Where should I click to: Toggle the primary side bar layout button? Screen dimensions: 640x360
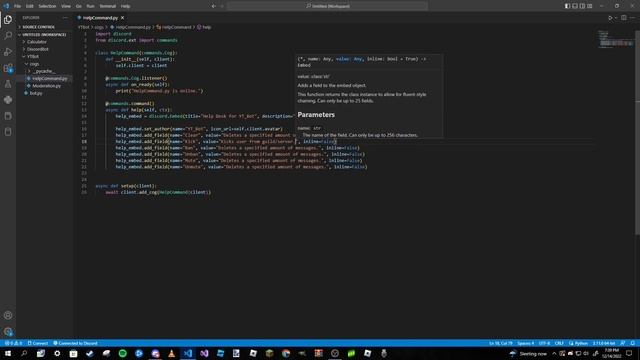567,6
